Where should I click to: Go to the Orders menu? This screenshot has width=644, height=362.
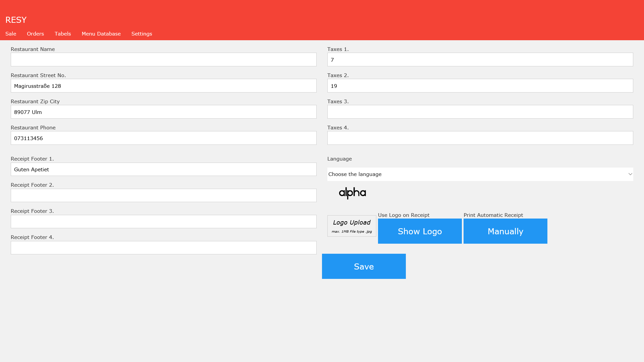[35, 34]
